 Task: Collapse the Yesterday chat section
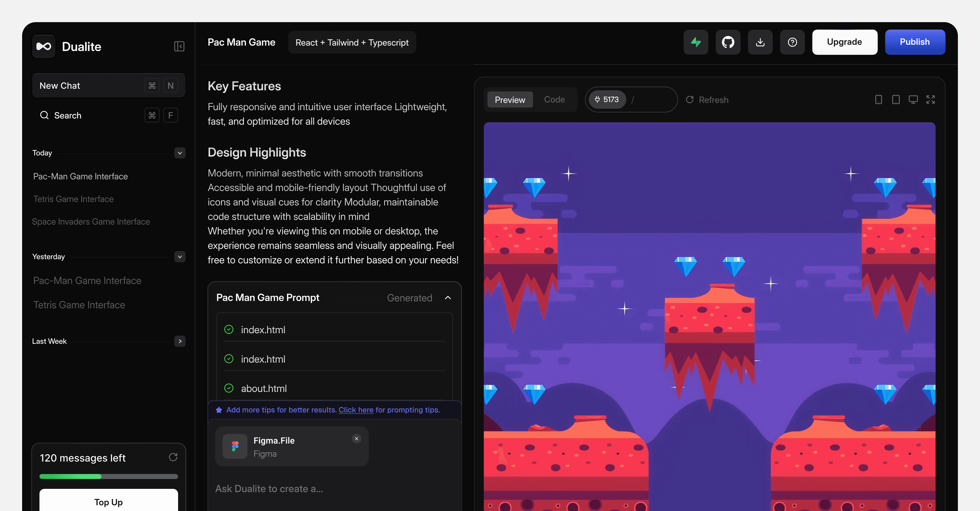[180, 257]
